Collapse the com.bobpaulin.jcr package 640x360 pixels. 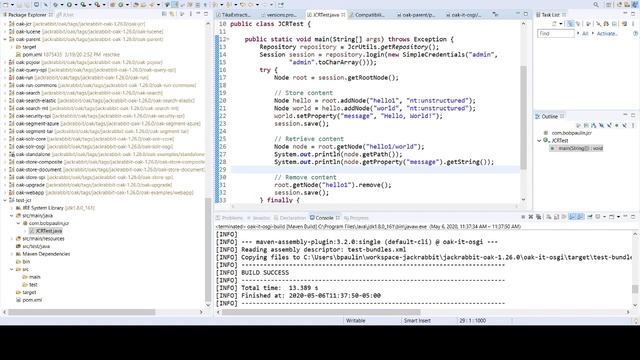18,223
